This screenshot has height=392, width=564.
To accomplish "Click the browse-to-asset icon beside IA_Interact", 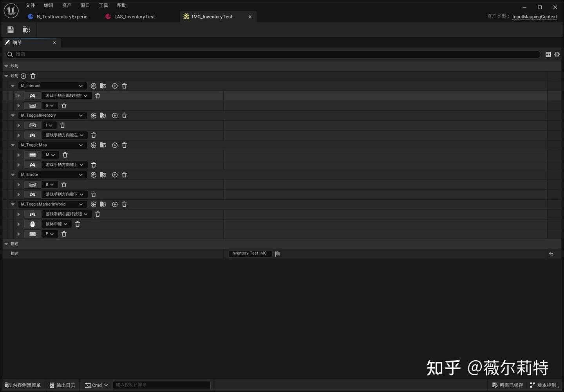I will (x=103, y=86).
